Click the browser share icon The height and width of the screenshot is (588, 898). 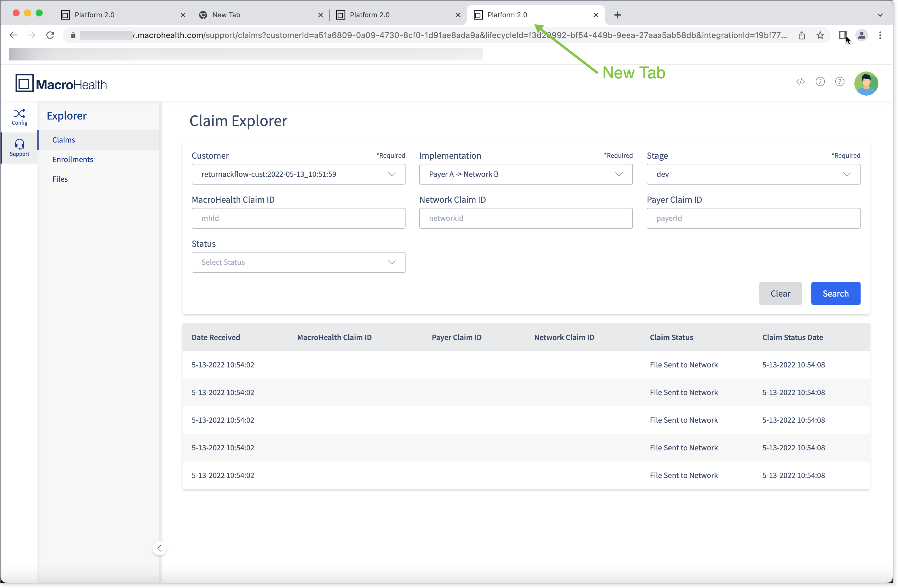coord(801,35)
